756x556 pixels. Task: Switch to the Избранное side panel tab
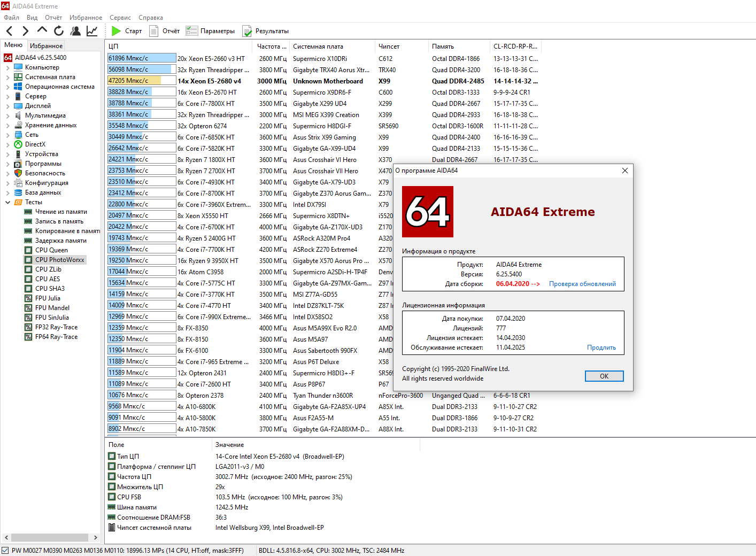[x=46, y=46]
